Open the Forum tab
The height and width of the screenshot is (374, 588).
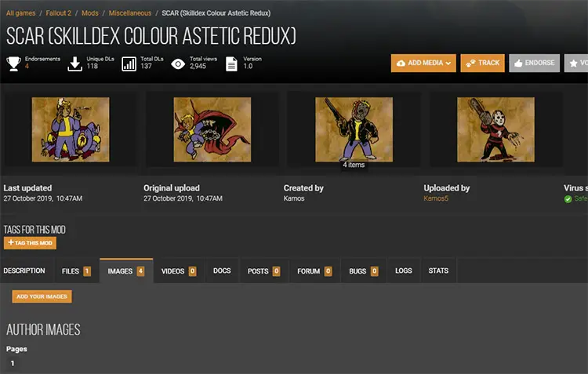tap(314, 271)
